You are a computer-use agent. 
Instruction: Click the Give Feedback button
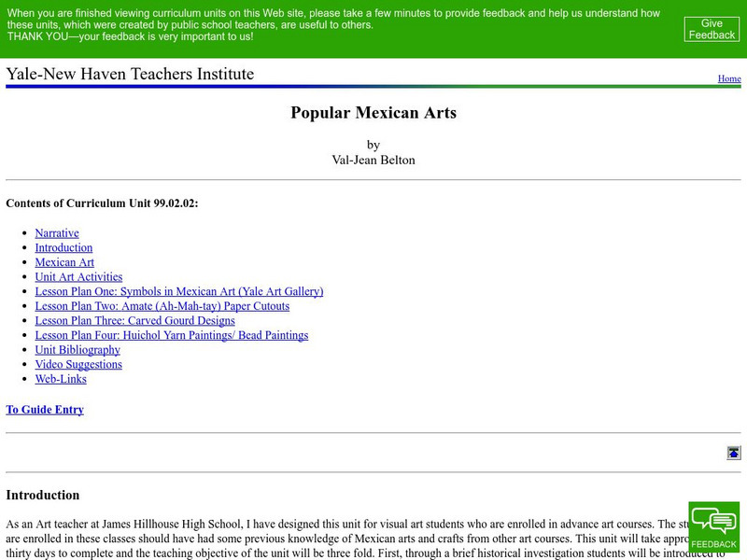(x=711, y=29)
